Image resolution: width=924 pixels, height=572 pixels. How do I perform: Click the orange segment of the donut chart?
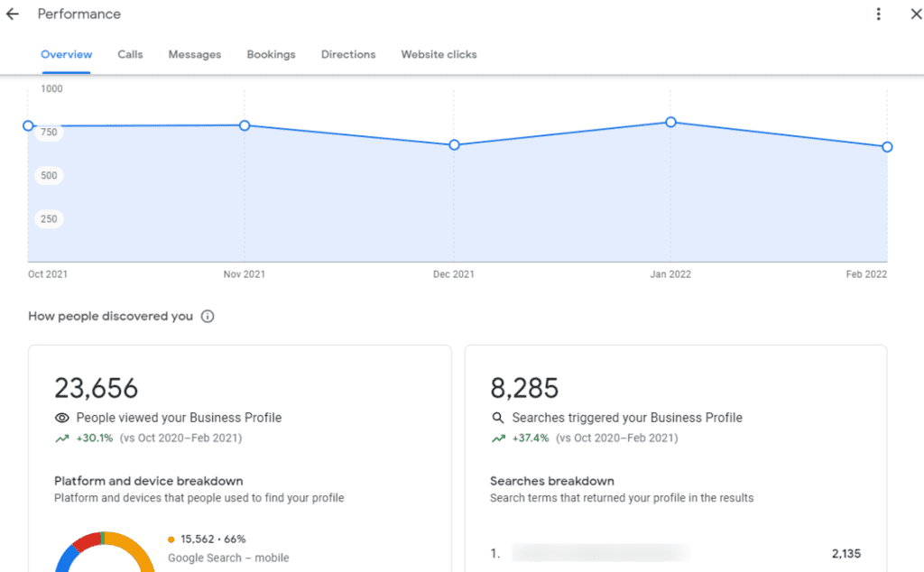point(137,548)
